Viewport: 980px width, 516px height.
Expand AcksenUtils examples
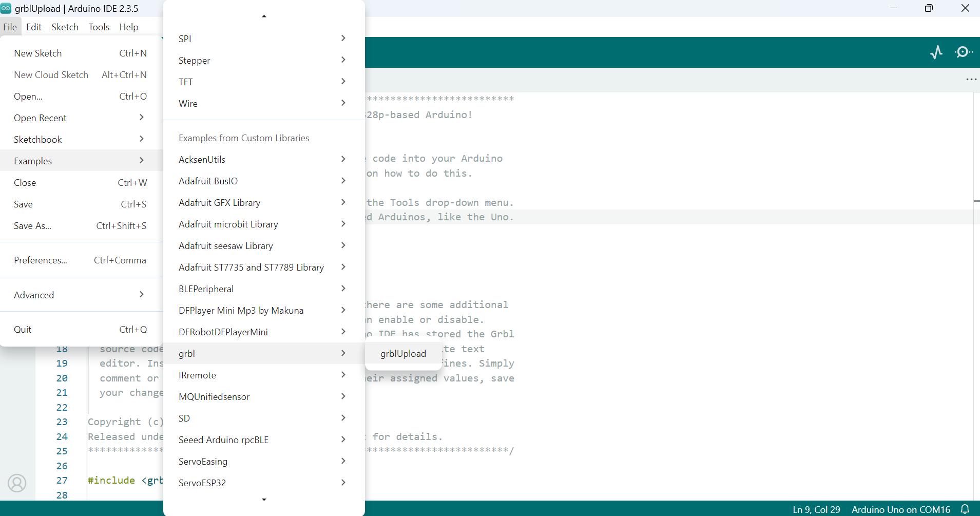(264, 160)
